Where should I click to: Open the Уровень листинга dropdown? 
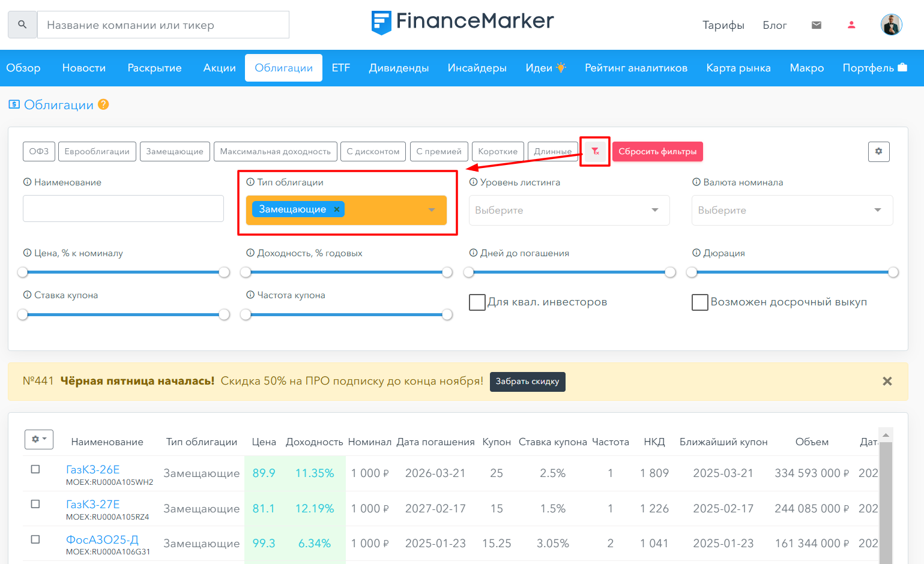tap(569, 210)
